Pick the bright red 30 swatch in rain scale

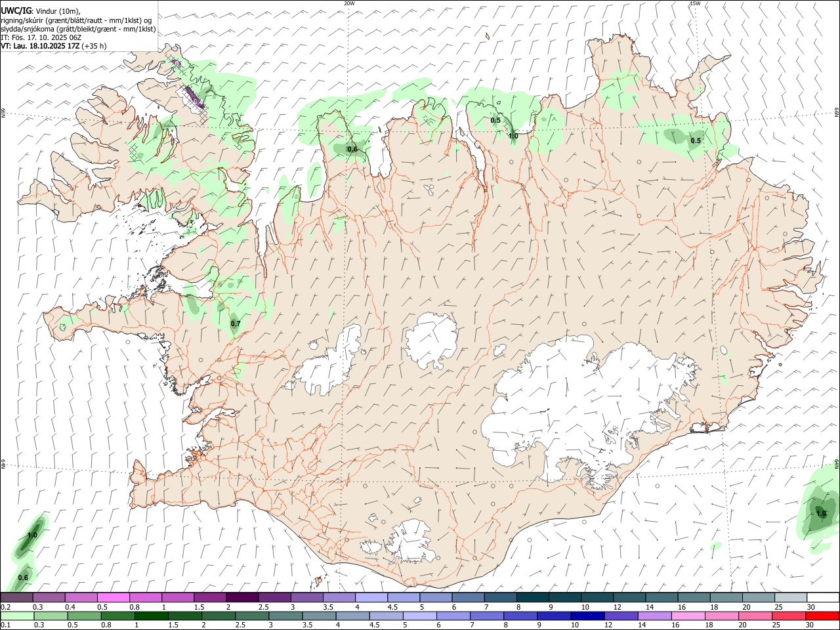822,616
